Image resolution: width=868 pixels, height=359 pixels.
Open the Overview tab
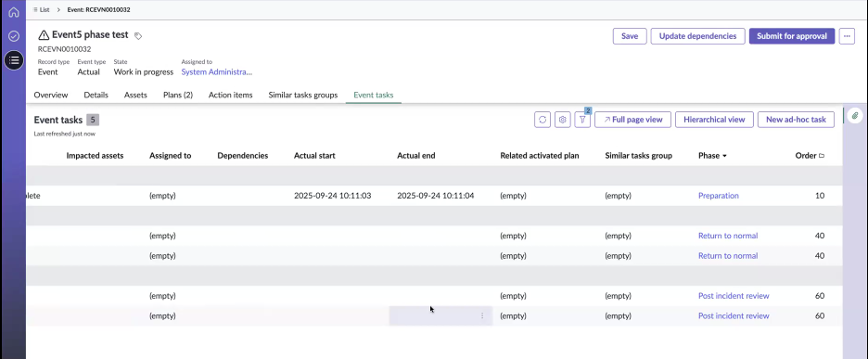click(x=51, y=95)
